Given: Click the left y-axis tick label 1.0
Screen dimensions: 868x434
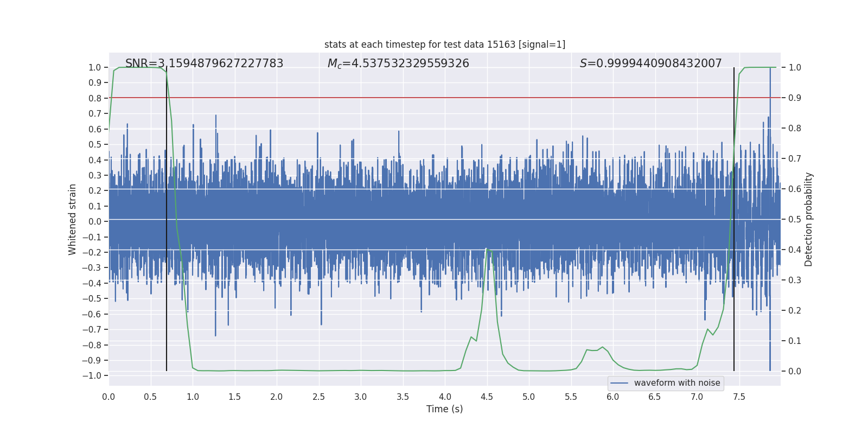Looking at the screenshot, I should coord(95,67).
